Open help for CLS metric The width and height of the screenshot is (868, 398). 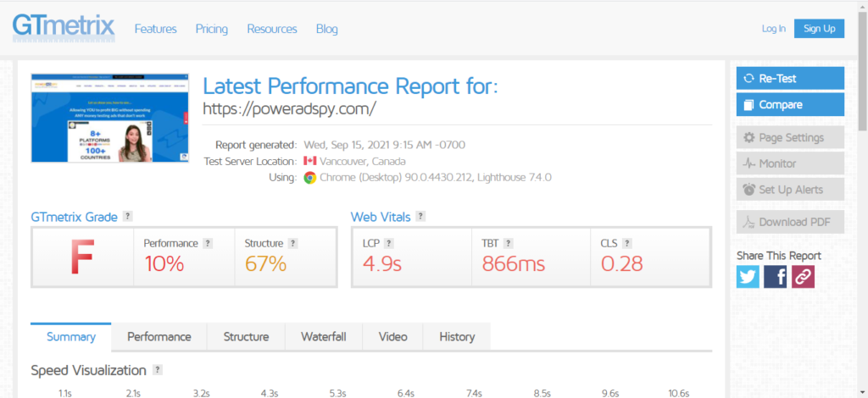tap(626, 243)
